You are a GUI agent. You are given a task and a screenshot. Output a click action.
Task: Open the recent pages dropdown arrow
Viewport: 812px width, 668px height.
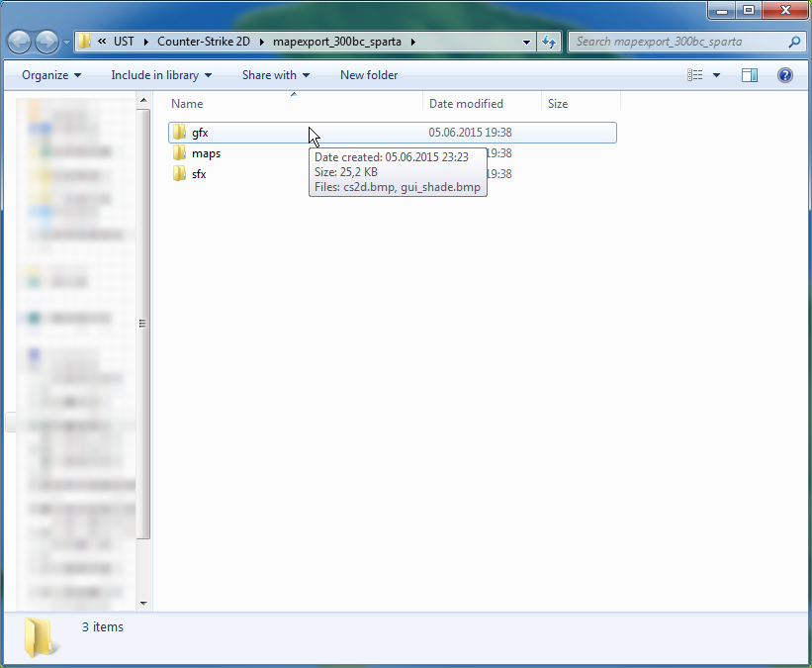coord(66,42)
